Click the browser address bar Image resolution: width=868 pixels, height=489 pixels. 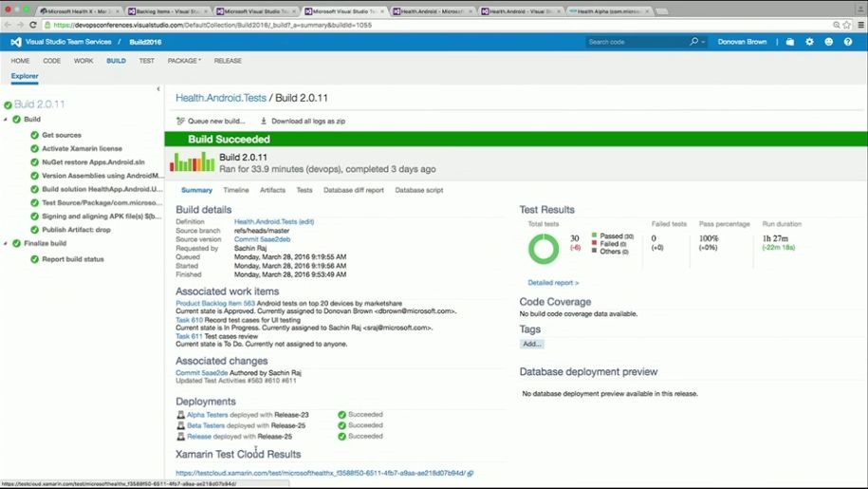click(x=437, y=25)
